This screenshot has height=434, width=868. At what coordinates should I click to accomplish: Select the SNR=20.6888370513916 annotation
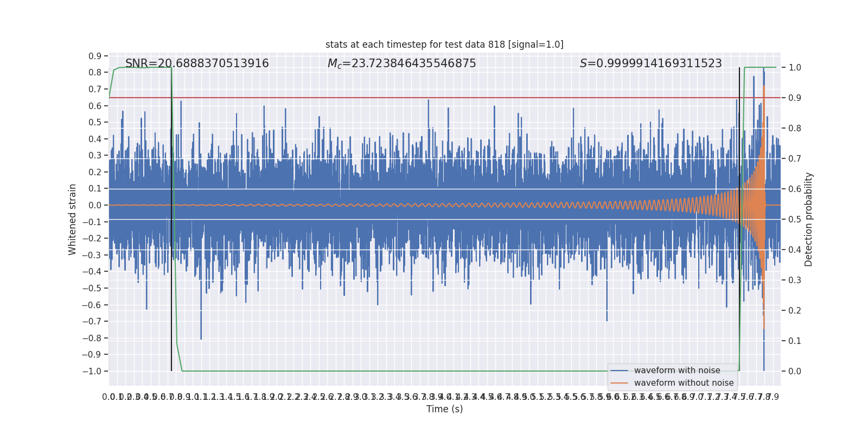(x=197, y=63)
